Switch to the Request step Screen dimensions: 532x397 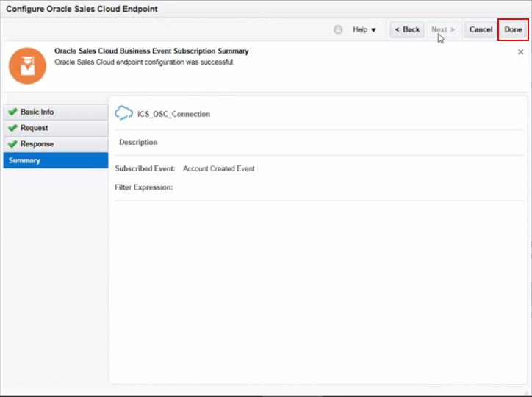(35, 129)
